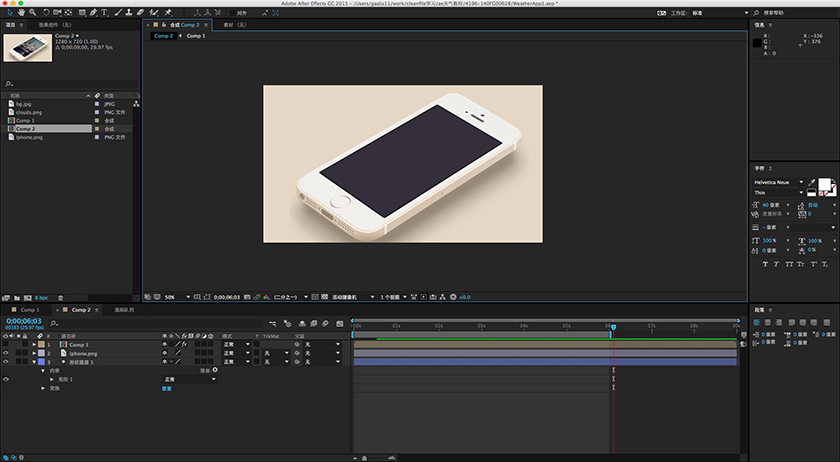Select the Puppet Pin tool

(168, 12)
